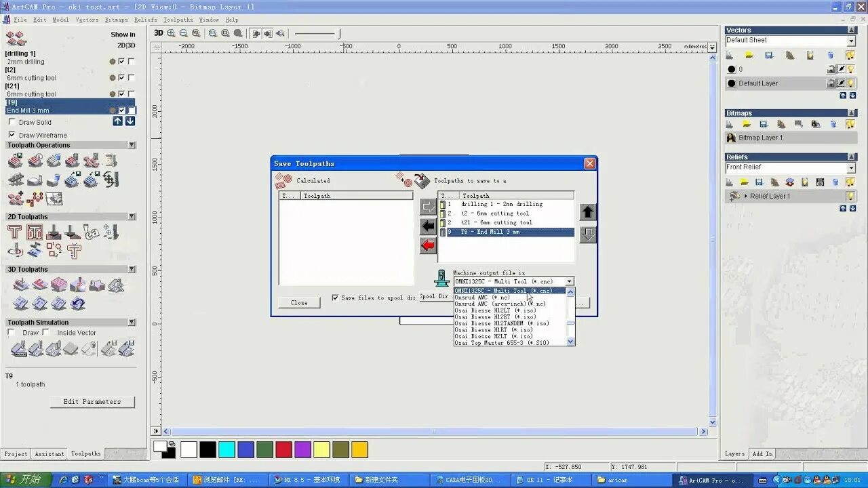868x488 pixels.
Task: Collapse the Vectors panel
Action: pos(852,30)
